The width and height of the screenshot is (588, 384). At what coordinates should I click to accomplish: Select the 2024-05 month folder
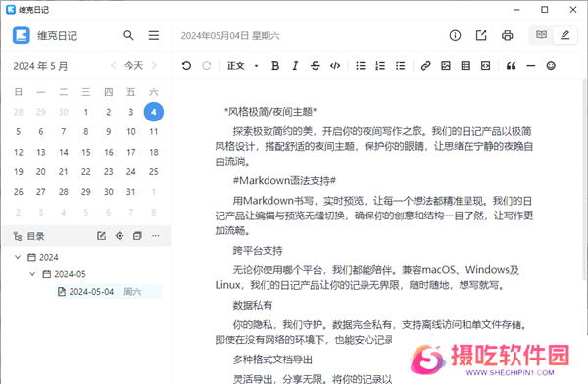64,274
